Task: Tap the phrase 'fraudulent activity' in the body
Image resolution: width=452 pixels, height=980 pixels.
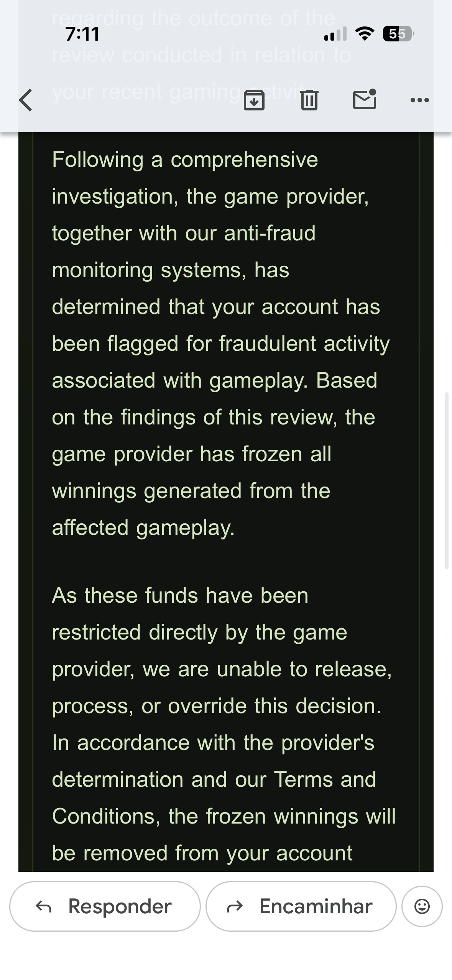Action: coord(304,344)
